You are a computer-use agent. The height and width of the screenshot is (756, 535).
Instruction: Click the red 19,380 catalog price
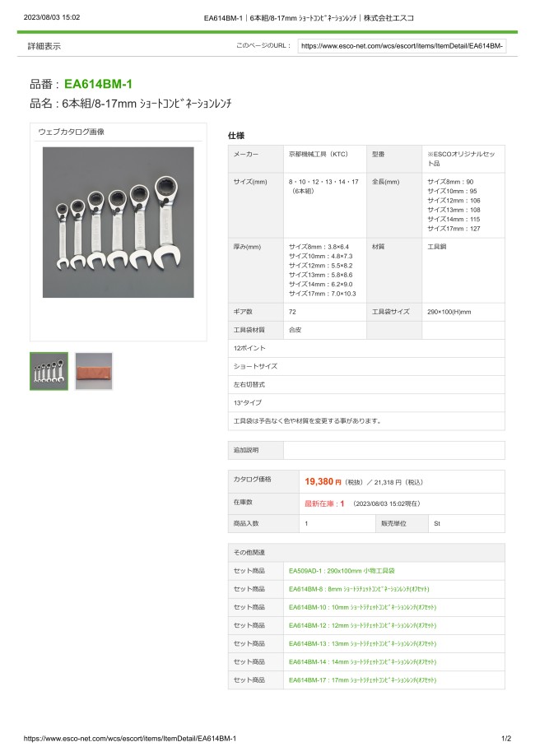coord(323,482)
